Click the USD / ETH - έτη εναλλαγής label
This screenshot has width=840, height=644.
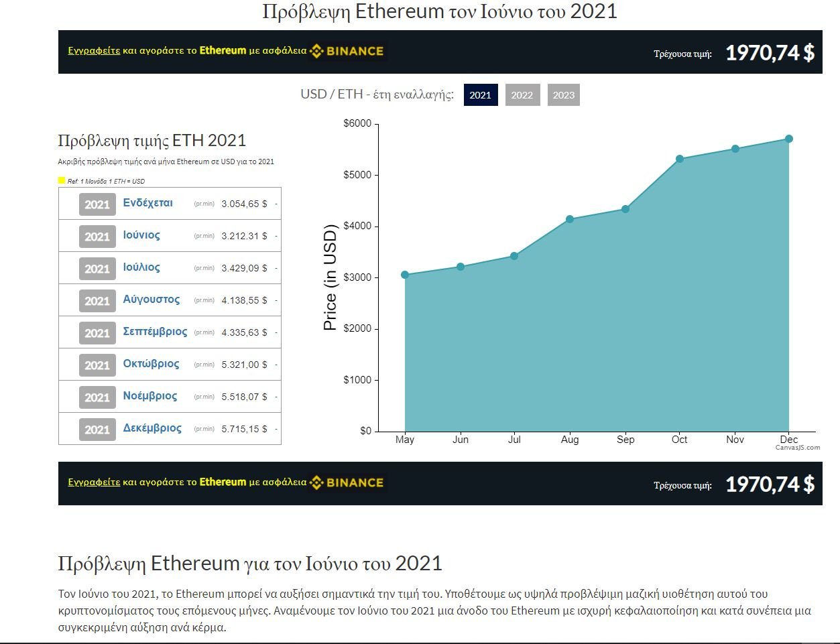point(377,94)
